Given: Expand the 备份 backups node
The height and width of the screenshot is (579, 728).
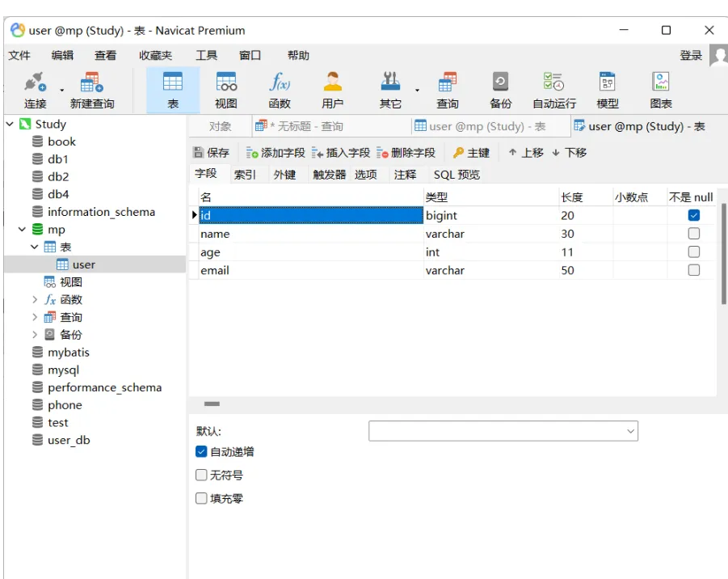Looking at the screenshot, I should click(35, 335).
